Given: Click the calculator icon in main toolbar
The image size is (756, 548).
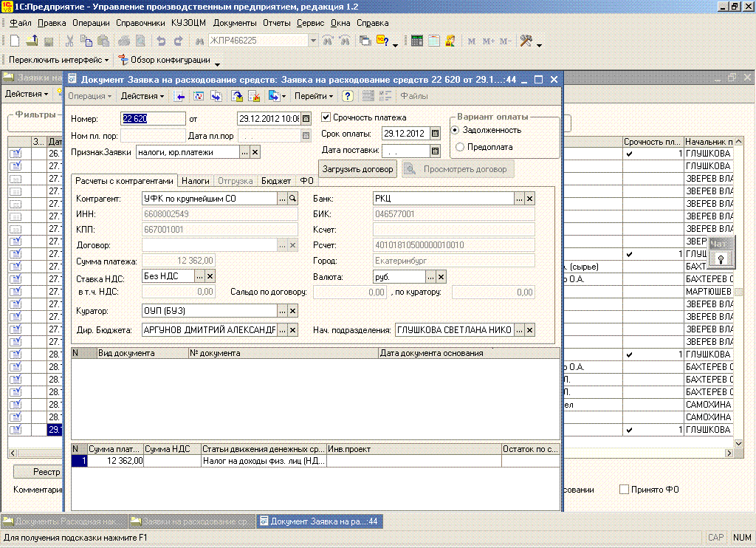Looking at the screenshot, I should pyautogui.click(x=417, y=41).
